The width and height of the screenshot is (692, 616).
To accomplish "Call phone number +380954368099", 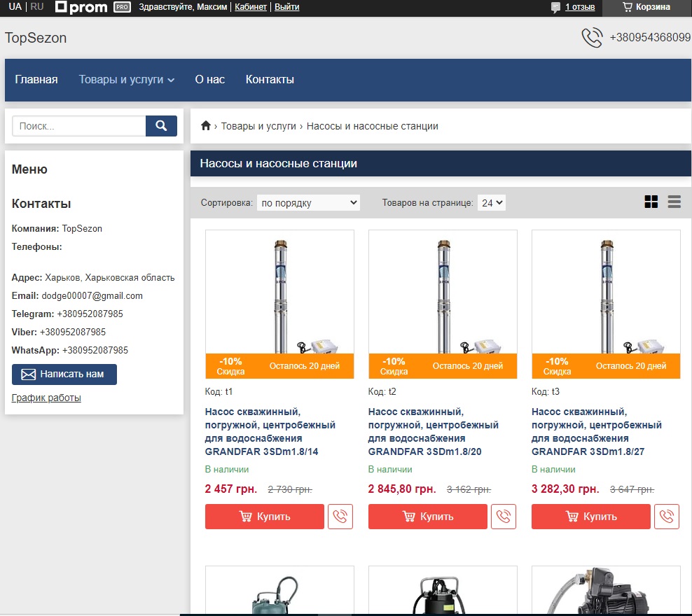I will coord(650,38).
